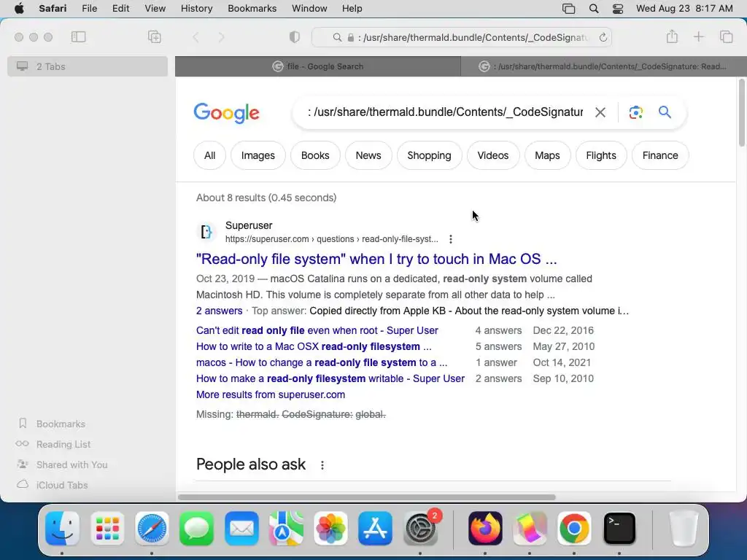Select '2 Tabs' in the sidebar

(x=88, y=66)
